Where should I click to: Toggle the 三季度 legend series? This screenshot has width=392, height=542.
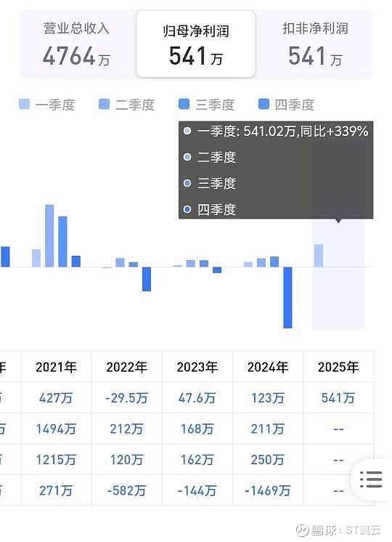[x=207, y=105]
